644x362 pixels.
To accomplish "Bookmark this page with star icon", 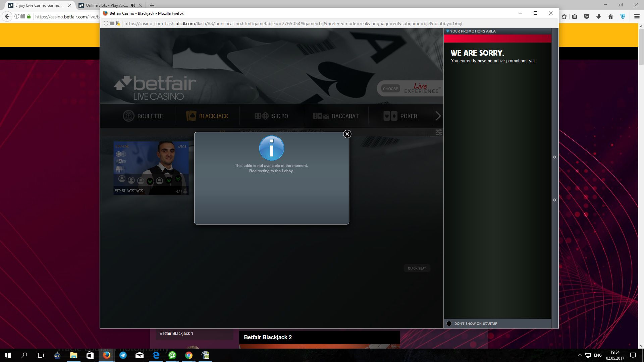I will coord(564,16).
